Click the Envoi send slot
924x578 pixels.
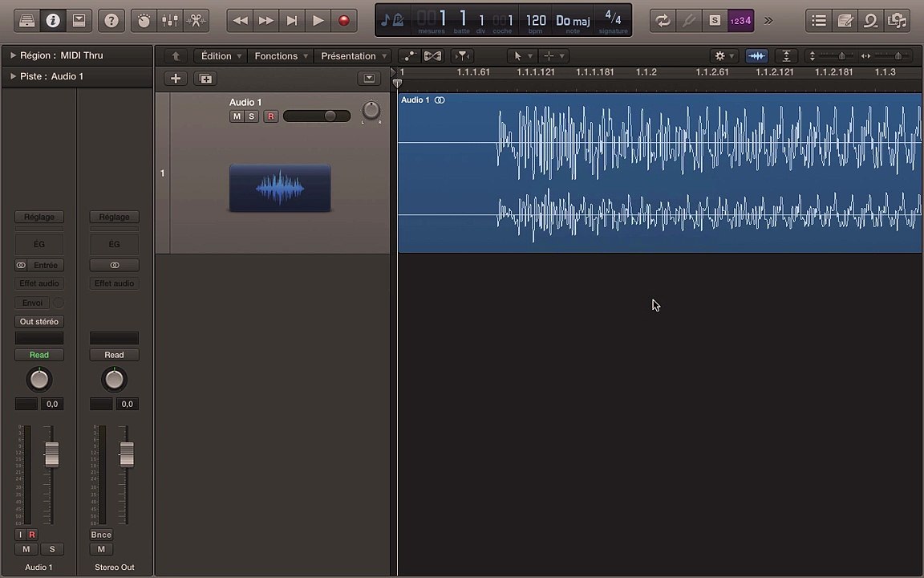pyautogui.click(x=32, y=303)
